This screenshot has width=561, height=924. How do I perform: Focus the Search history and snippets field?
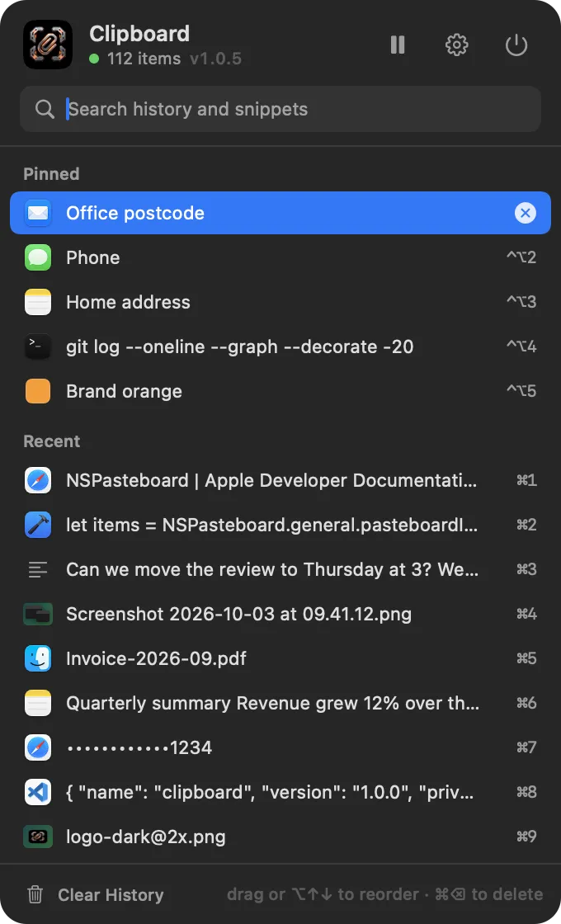(x=280, y=109)
